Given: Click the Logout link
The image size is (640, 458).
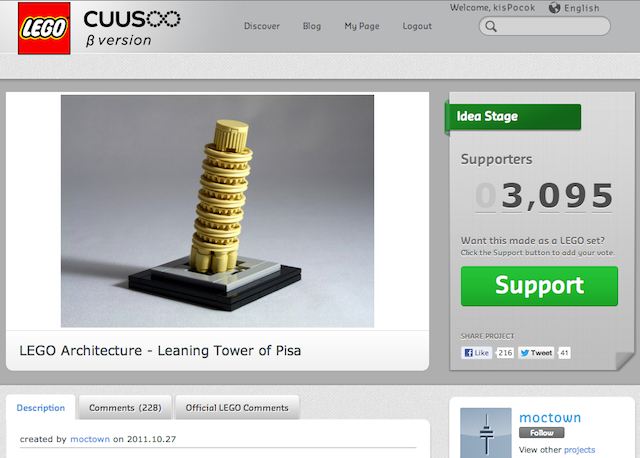Looking at the screenshot, I should pos(417,26).
